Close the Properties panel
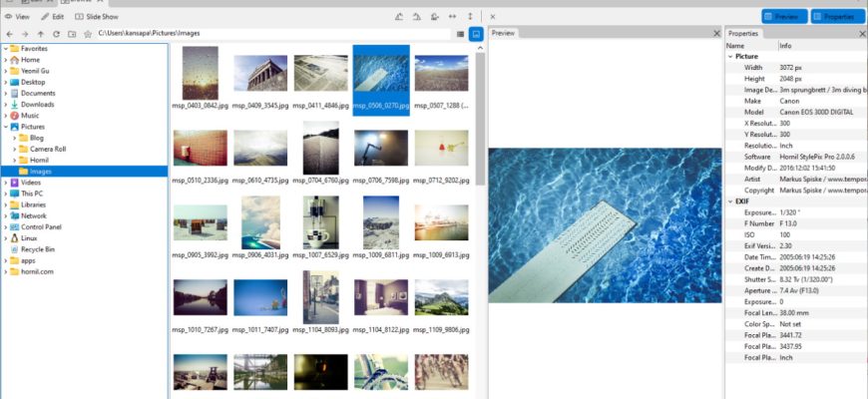868x399 pixels. coord(862,33)
